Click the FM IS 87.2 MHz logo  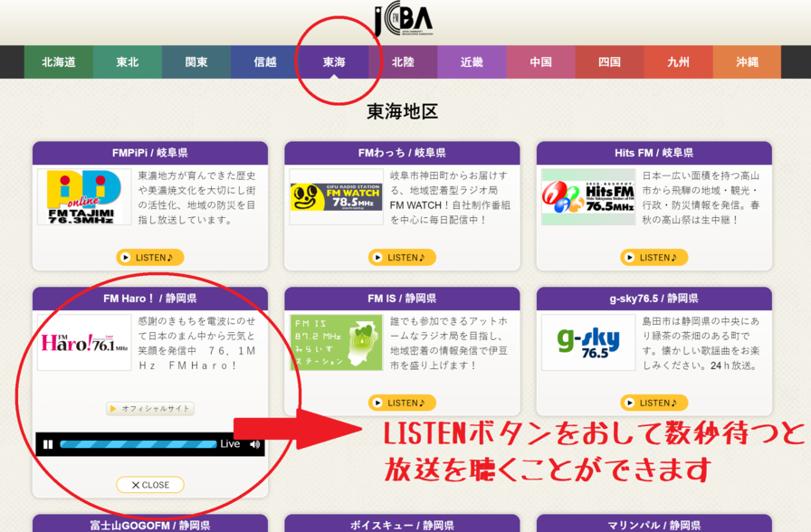336,342
